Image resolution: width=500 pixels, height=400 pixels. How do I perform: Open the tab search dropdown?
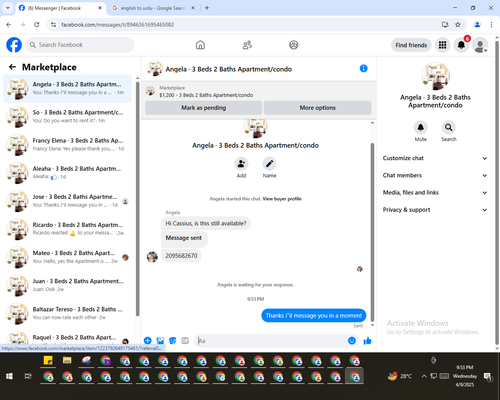[x=7, y=8]
